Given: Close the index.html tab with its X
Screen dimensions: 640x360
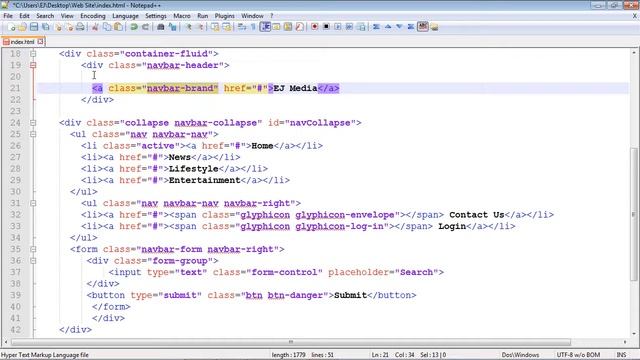Looking at the screenshot, I should (x=40, y=42).
